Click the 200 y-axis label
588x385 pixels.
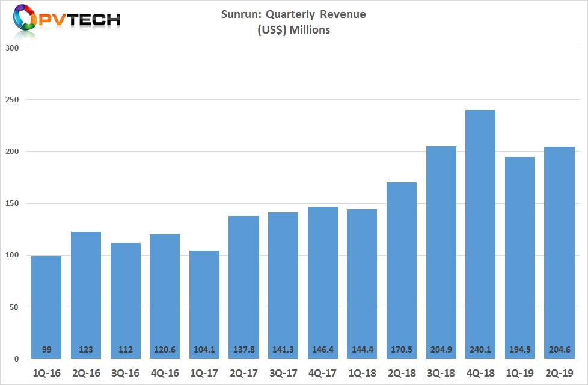pyautogui.click(x=12, y=152)
